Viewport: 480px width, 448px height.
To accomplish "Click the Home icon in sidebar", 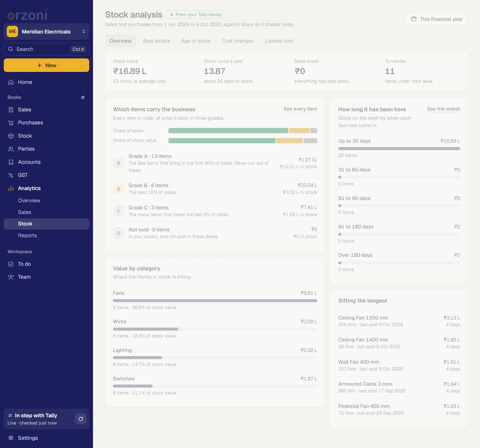I will (11, 82).
